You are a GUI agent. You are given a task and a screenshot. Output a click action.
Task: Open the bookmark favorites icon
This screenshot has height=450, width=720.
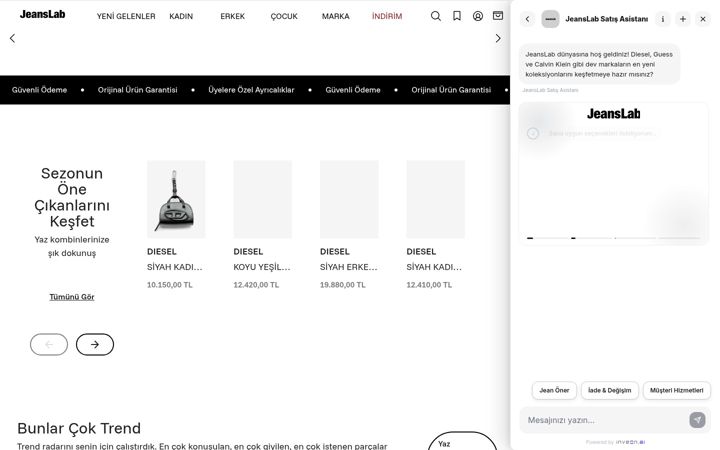pos(457,16)
